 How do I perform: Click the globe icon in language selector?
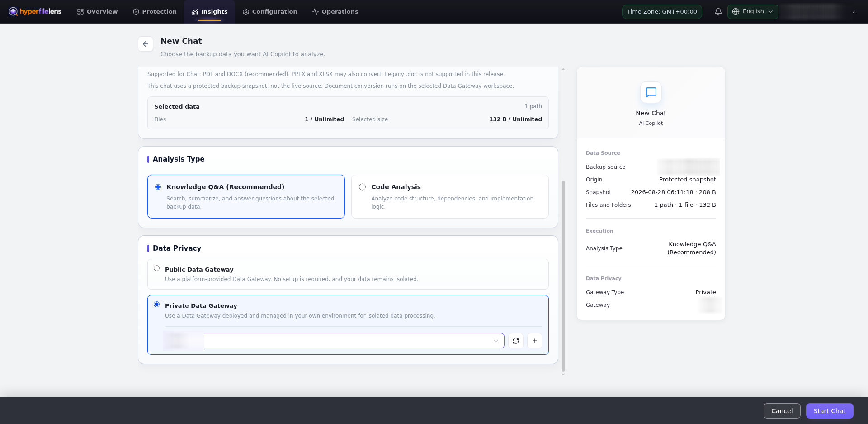(736, 11)
